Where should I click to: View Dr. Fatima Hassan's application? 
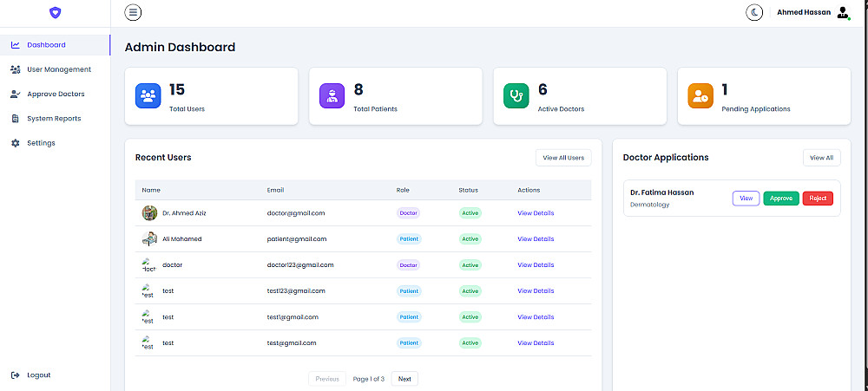point(746,198)
